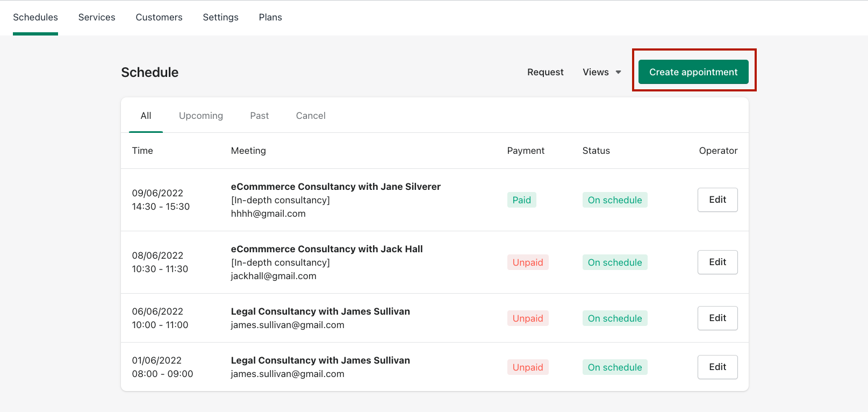Edit the Jack Hall appointment

click(x=717, y=262)
